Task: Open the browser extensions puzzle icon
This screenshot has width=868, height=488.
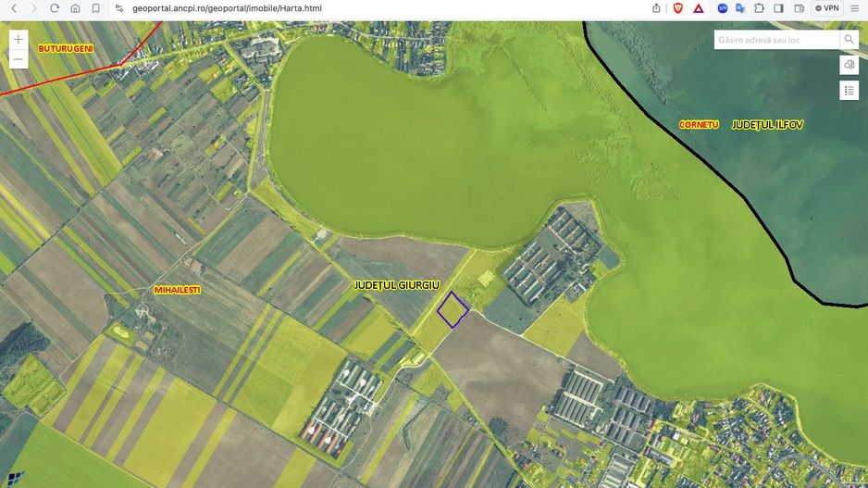Action: tap(759, 8)
